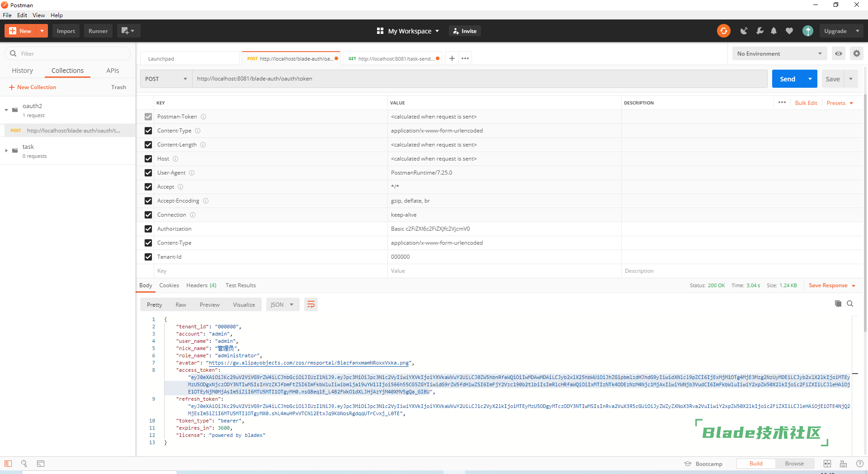Open the Upgrade dropdown arrow

coord(858,31)
